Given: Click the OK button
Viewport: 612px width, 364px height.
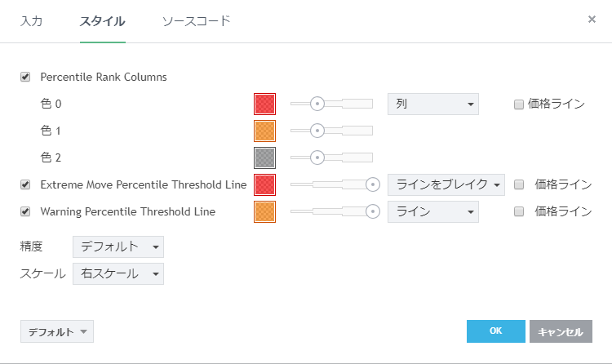Looking at the screenshot, I should [495, 331].
